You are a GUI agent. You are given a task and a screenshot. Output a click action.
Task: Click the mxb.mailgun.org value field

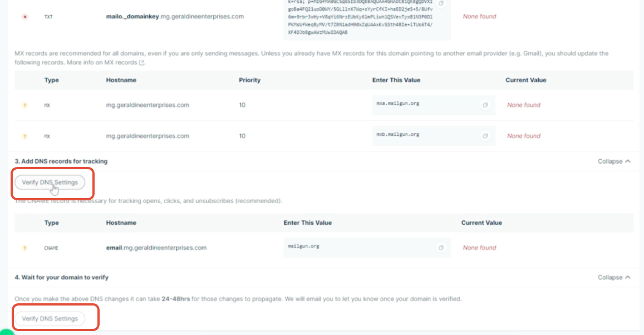point(423,135)
